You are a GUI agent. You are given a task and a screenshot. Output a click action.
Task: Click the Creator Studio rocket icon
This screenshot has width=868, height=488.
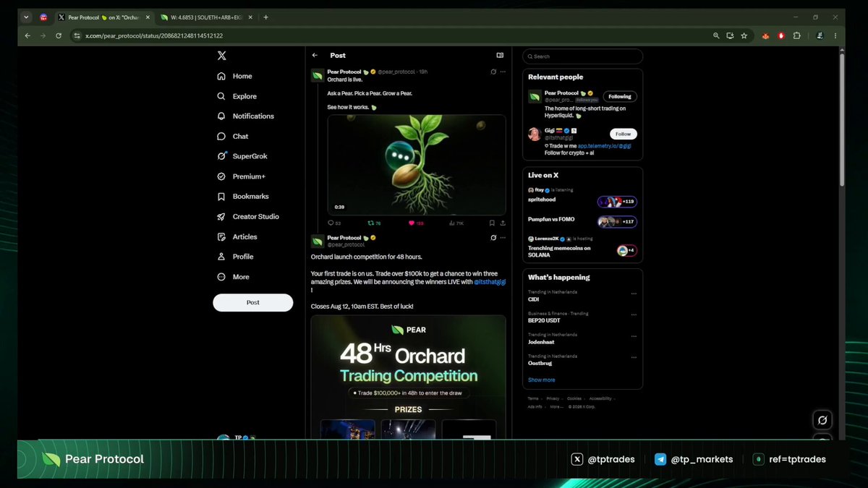tap(221, 217)
